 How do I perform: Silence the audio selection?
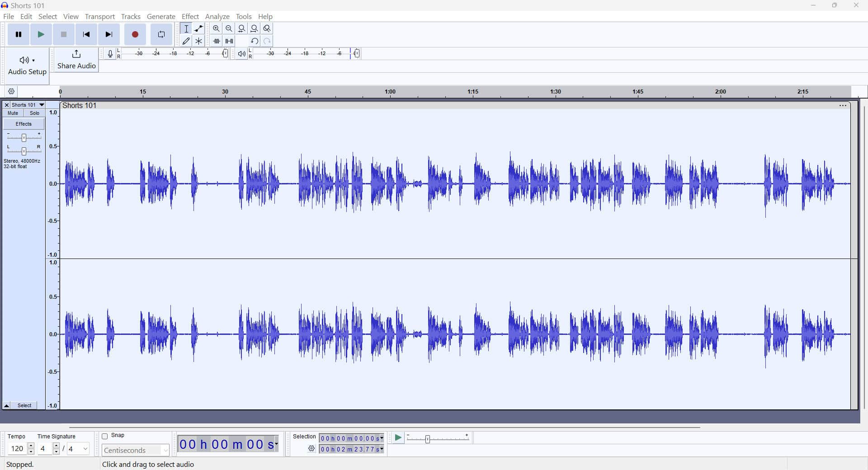(229, 41)
